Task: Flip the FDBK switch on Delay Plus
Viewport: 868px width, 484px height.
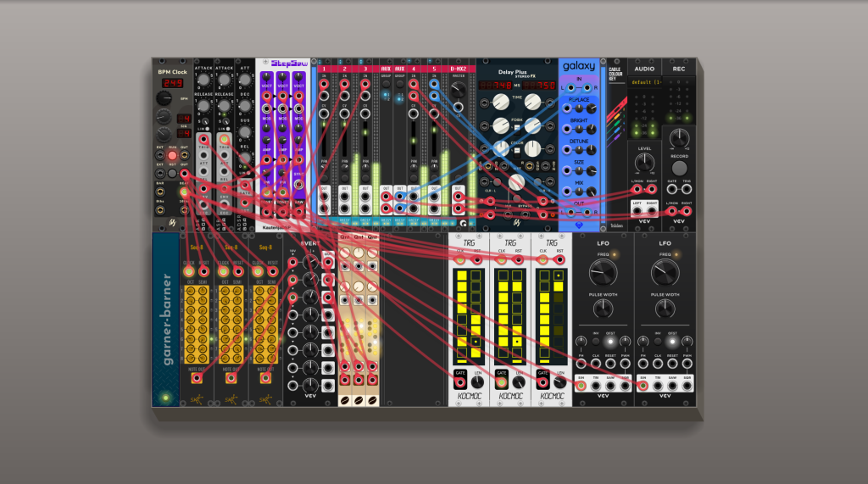Action: coord(516,129)
